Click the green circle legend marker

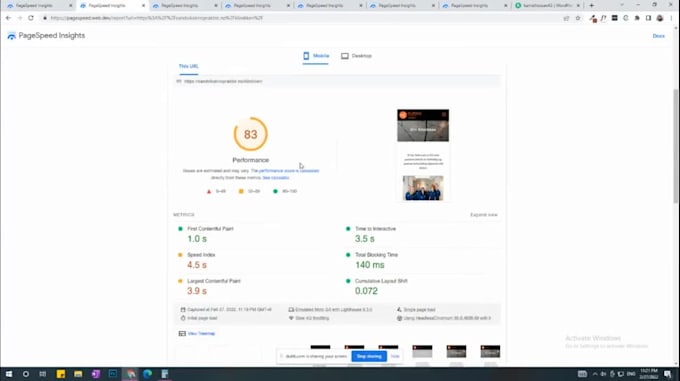[x=275, y=191]
